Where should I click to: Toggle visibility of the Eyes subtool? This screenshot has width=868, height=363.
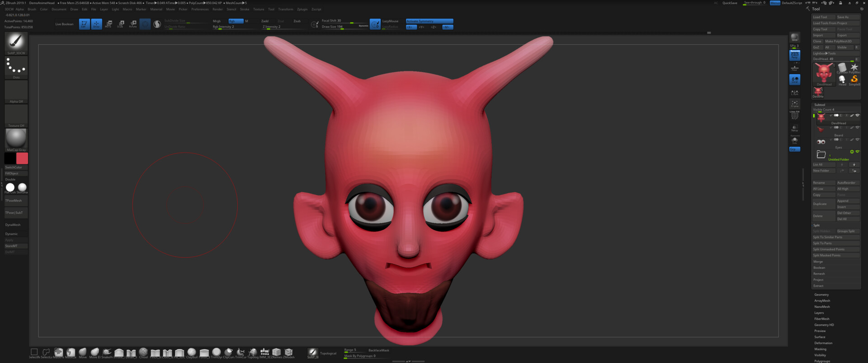tap(858, 140)
